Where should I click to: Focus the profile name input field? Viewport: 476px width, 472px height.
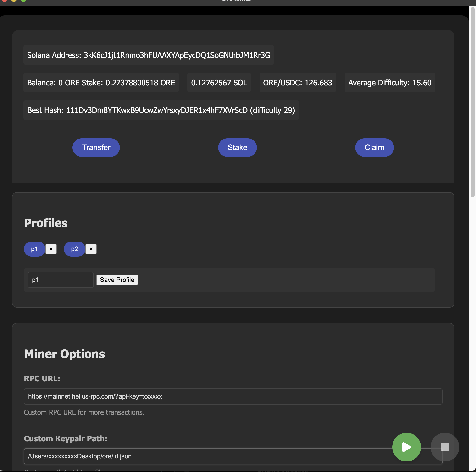point(61,280)
